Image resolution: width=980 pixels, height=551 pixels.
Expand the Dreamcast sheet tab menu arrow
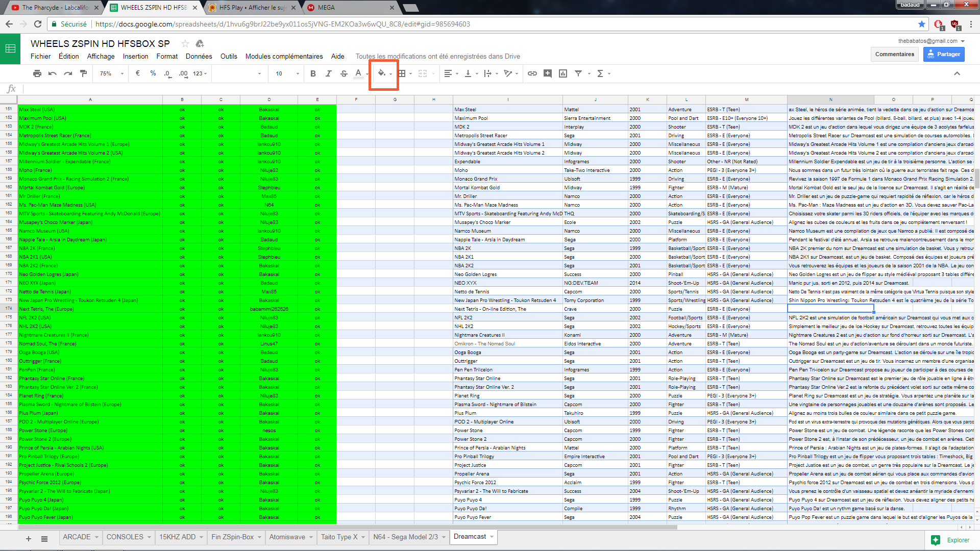[x=492, y=537]
